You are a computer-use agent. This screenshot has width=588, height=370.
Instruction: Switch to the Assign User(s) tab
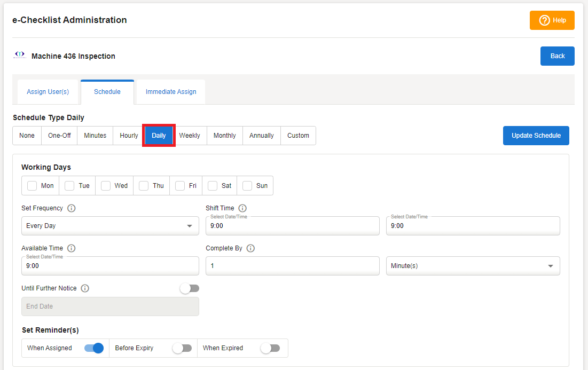pyautogui.click(x=48, y=92)
